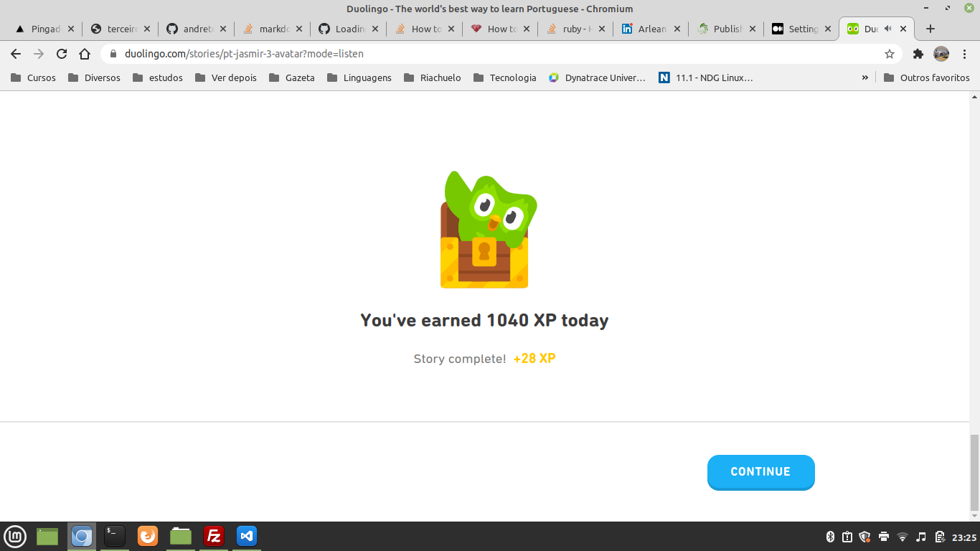This screenshot has height=551, width=980.
Task: Click the browser forward arrow
Action: [39, 54]
